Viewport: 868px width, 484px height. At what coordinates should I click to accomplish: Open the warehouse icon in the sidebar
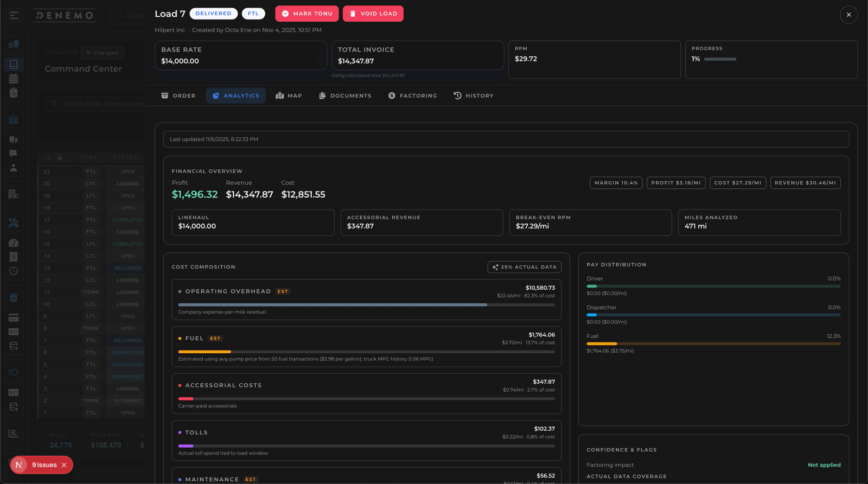(x=14, y=119)
